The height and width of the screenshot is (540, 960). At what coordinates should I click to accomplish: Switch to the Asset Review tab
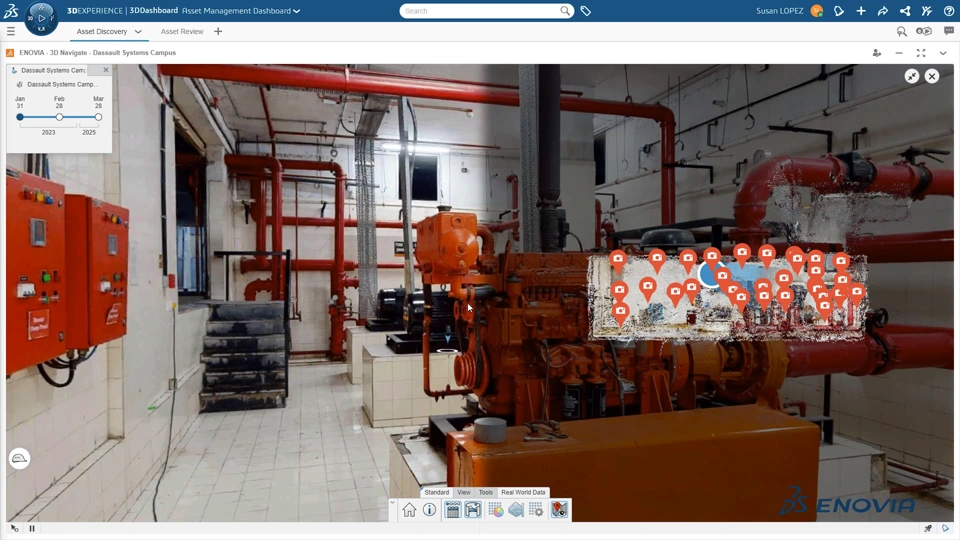coord(182,31)
